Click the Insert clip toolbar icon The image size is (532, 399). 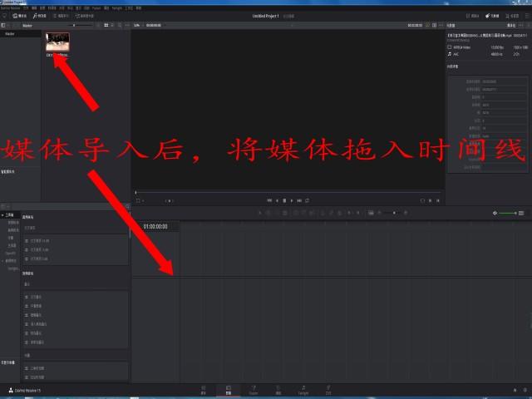click(x=296, y=213)
